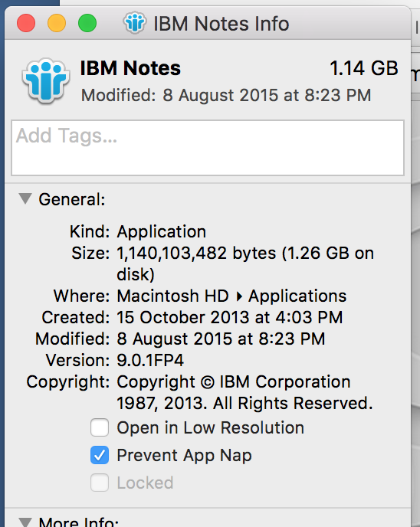Collapse the More Info section triangle

(x=25, y=522)
